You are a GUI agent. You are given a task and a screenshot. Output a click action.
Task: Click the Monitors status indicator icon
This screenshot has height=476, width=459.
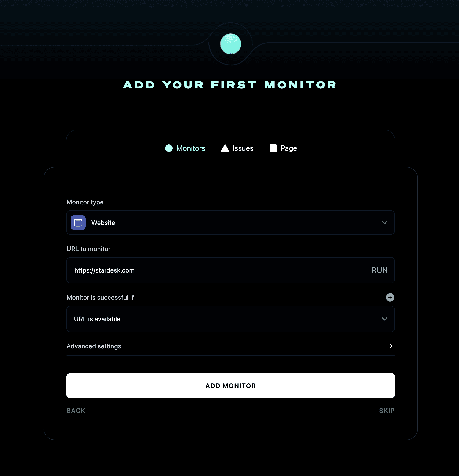pos(169,148)
